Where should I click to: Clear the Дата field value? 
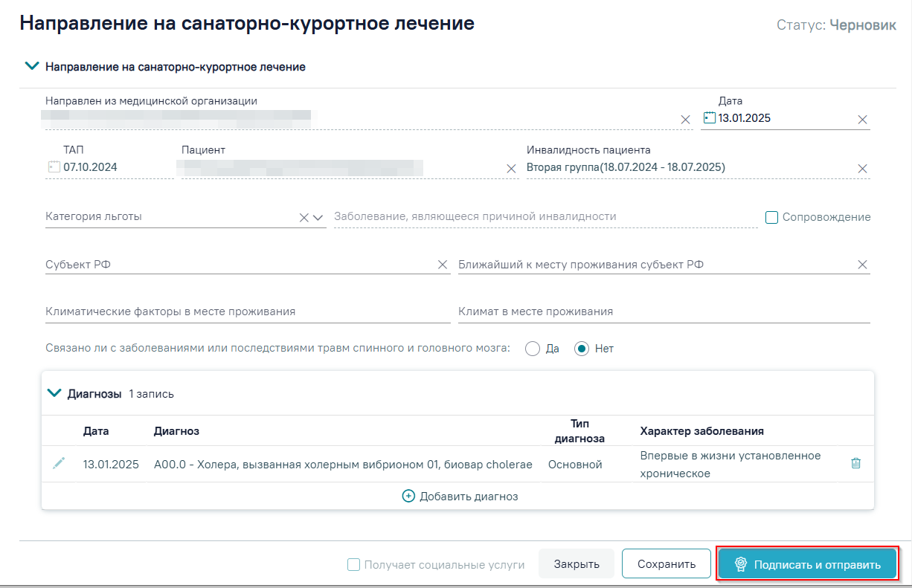pyautogui.click(x=862, y=120)
